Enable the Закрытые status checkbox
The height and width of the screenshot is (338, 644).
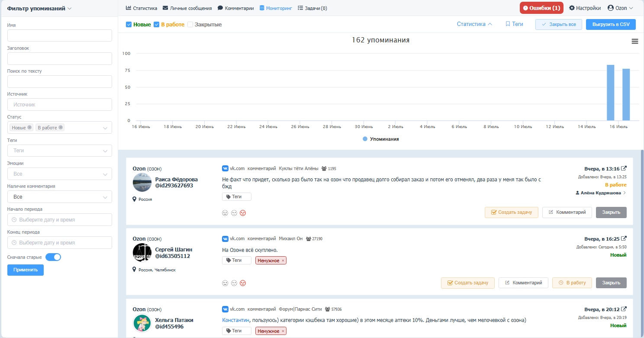pyautogui.click(x=190, y=25)
